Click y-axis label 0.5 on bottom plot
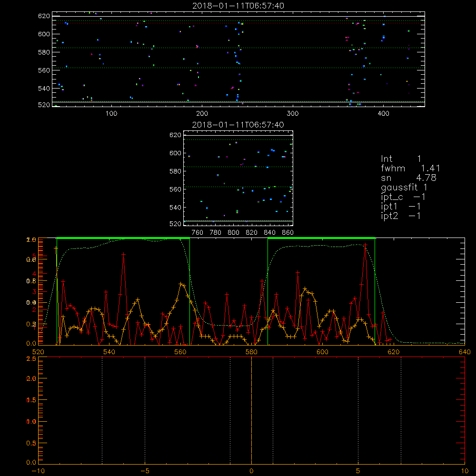The width and height of the screenshot is (476, 476). pyautogui.click(x=31, y=443)
